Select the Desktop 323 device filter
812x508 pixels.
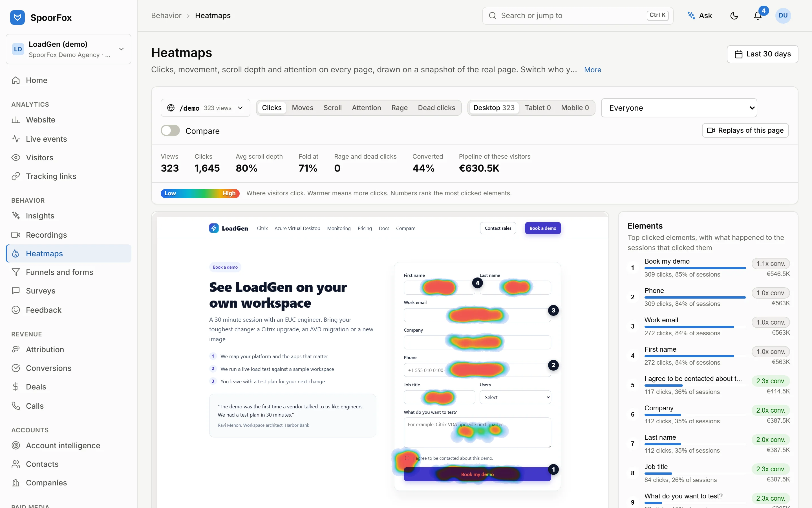(x=494, y=108)
